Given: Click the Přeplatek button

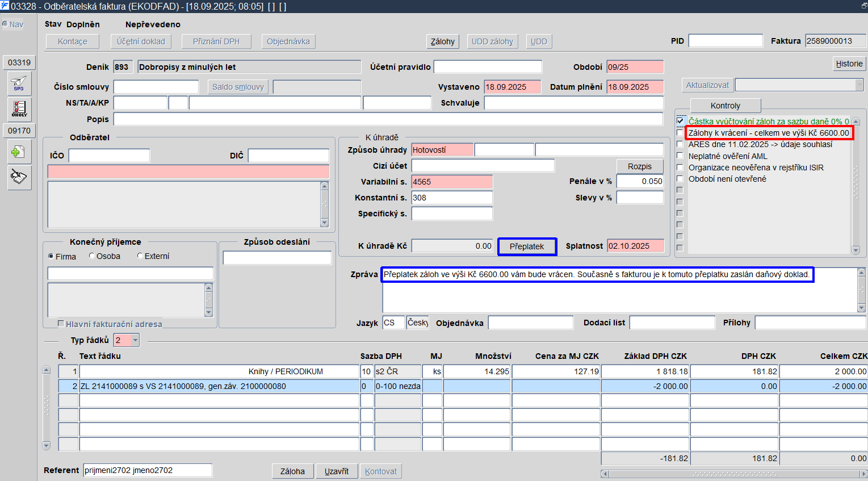Looking at the screenshot, I should pos(526,246).
